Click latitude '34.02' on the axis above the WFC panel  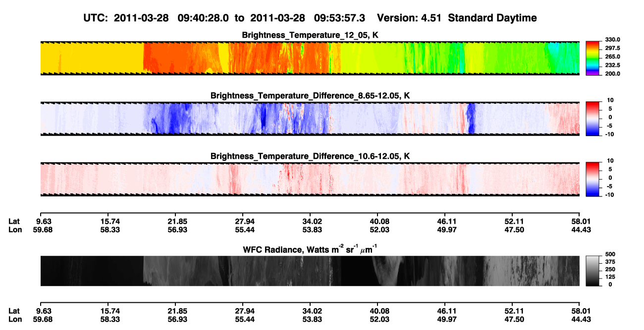(310, 221)
